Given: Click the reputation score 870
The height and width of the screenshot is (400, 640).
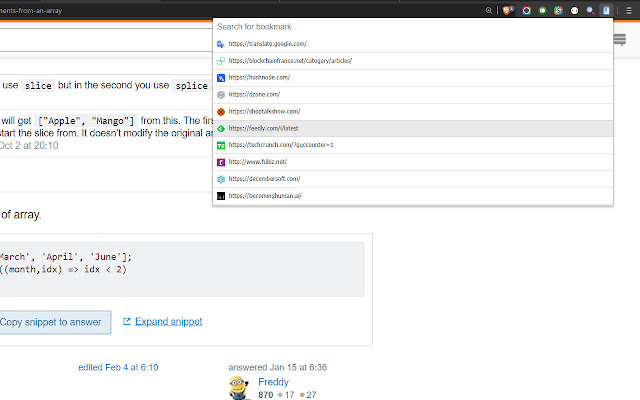Looking at the screenshot, I should [x=265, y=395].
